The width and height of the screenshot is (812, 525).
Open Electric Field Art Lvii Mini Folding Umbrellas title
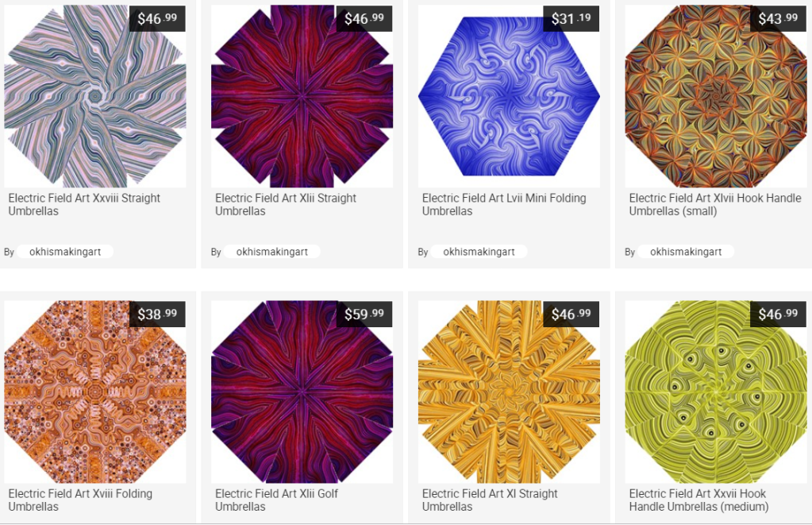coord(504,205)
